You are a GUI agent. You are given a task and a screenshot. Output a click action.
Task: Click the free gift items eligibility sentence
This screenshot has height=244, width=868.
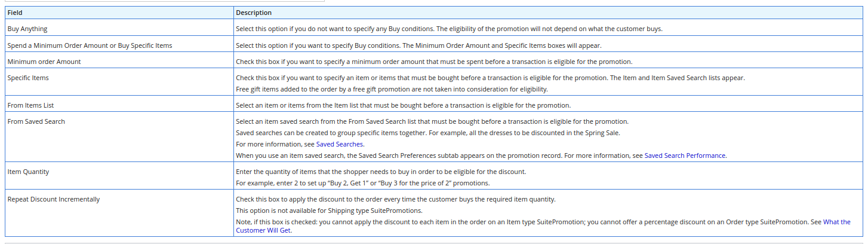point(392,90)
